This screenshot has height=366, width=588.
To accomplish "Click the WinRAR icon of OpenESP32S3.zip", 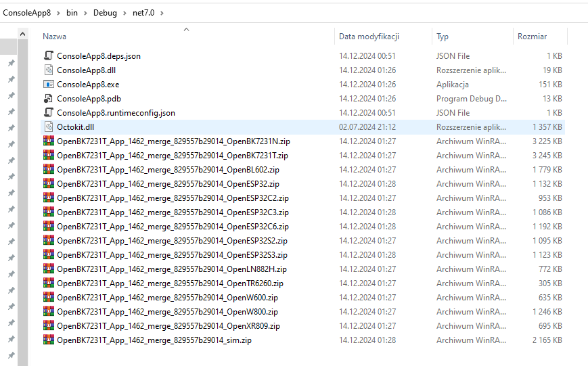I will [x=49, y=255].
